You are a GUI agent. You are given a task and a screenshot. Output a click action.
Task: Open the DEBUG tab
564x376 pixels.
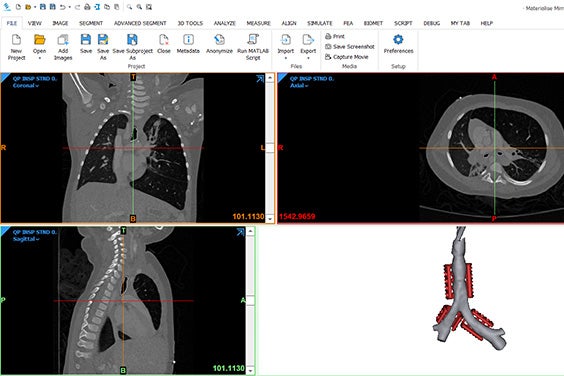point(432,23)
